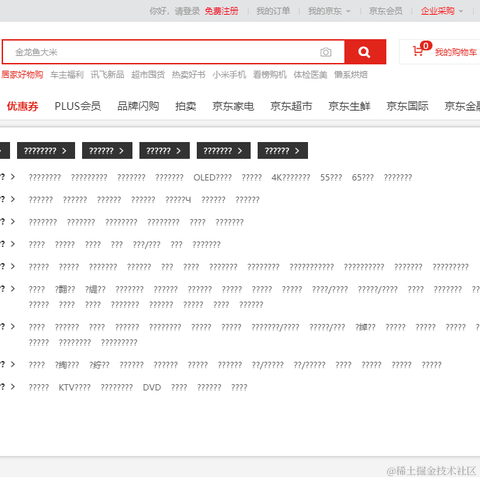Click the chevron beside the KTV row
Viewport: 480px width, 480px height.
pos(13,387)
